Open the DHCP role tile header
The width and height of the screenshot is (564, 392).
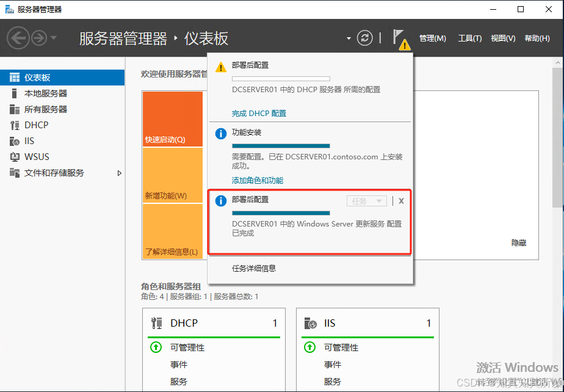214,323
